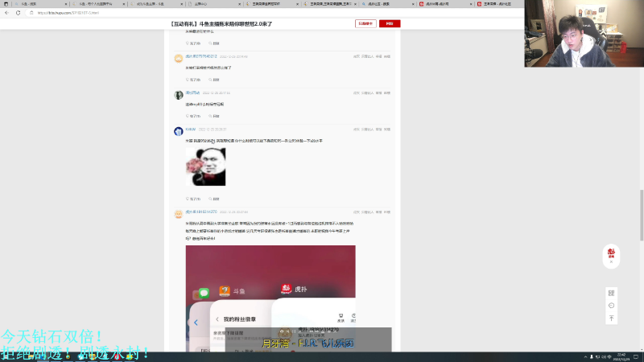Click the red reply button in the sticky header
Image resolution: width=644 pixels, height=362 pixels.
coord(390,24)
